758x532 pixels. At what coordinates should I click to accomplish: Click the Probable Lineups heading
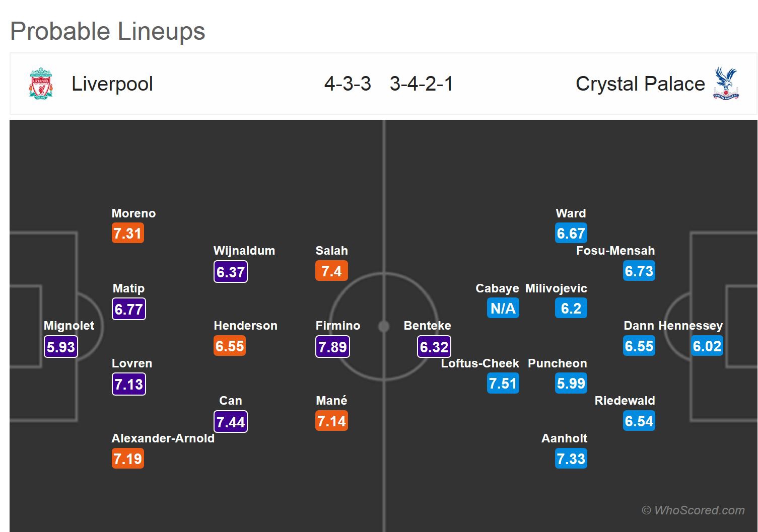108,31
